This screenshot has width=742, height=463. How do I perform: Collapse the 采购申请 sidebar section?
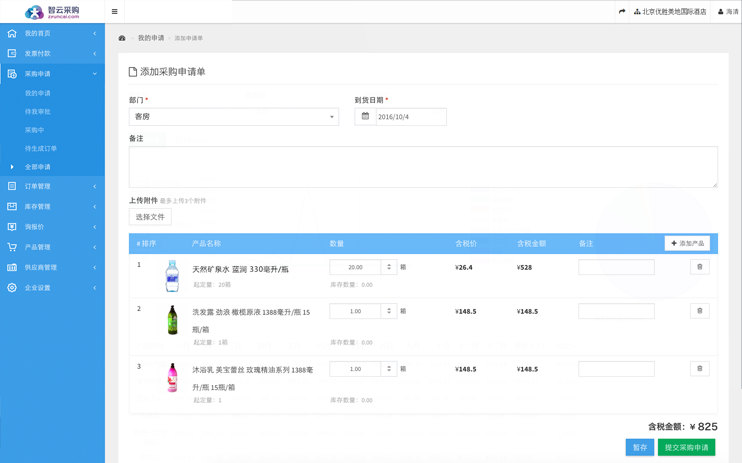click(x=52, y=74)
